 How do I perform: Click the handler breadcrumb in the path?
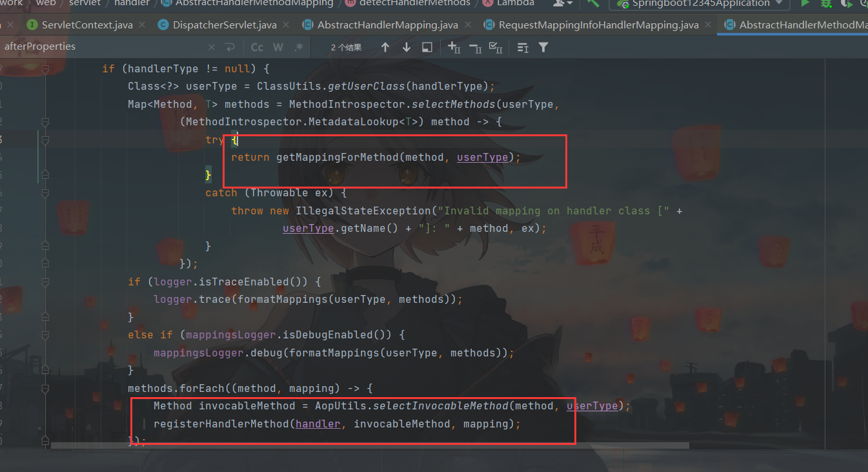coord(132,3)
